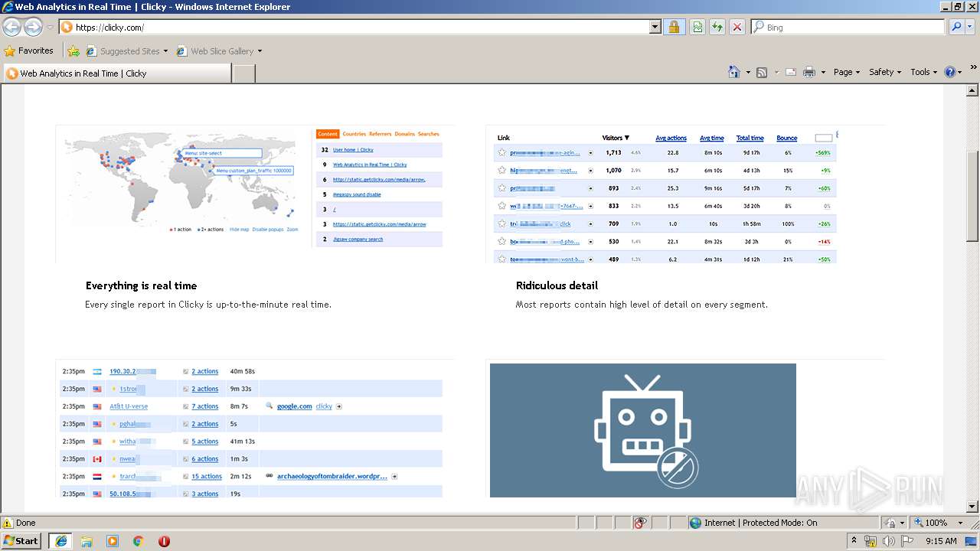Viewport: 980px width, 551px height.
Task: Show hidden system tray icons
Action: (x=854, y=541)
